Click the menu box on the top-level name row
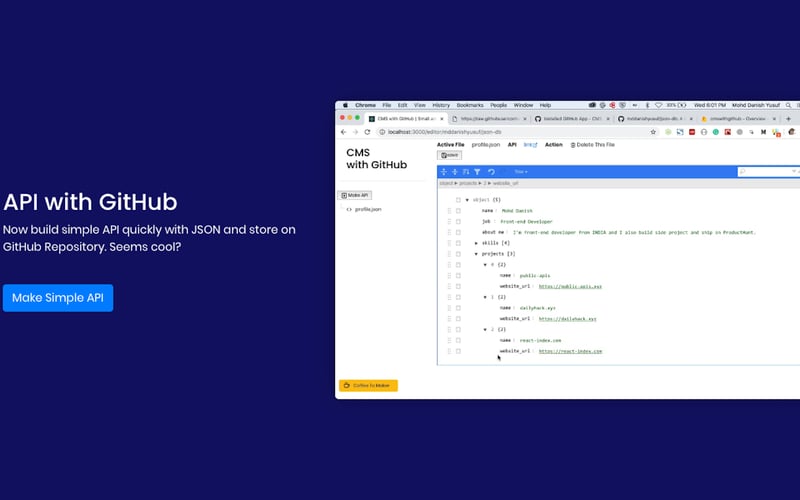Image resolution: width=800 pixels, height=500 pixels. point(458,211)
